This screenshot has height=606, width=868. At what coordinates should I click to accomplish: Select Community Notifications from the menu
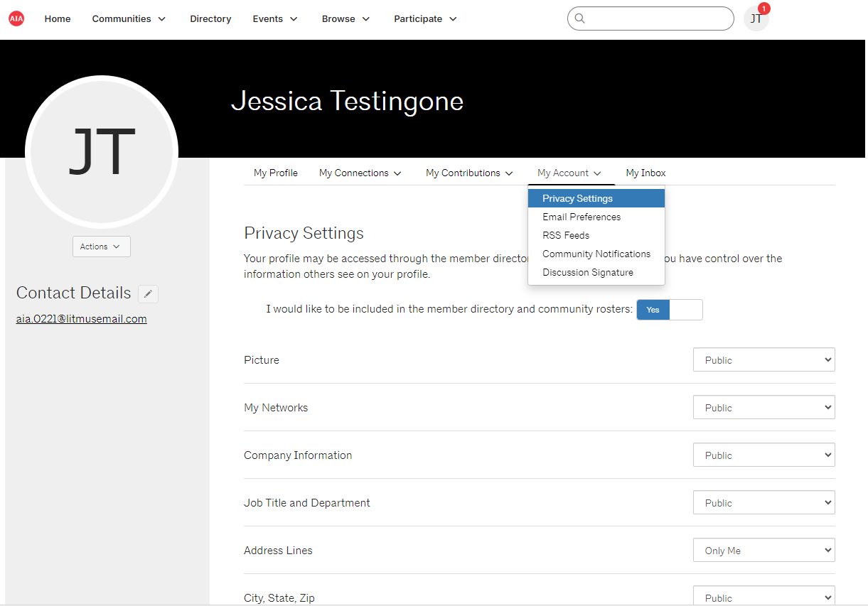pyautogui.click(x=596, y=254)
